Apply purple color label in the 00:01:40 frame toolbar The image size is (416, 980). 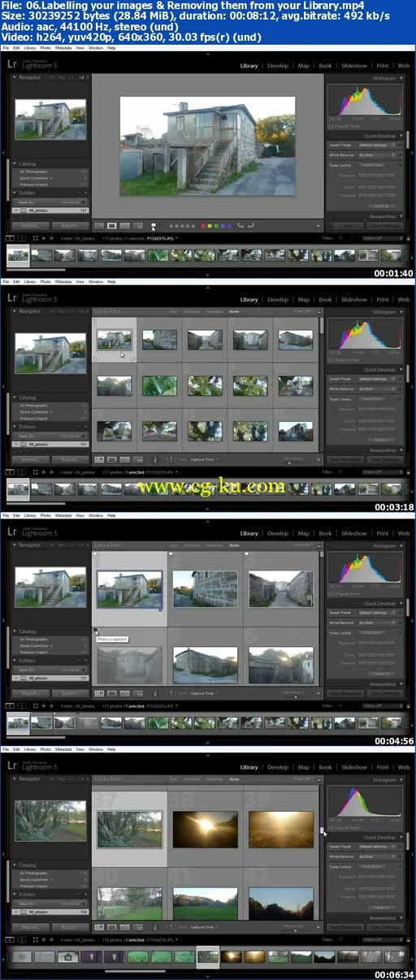pos(229,226)
